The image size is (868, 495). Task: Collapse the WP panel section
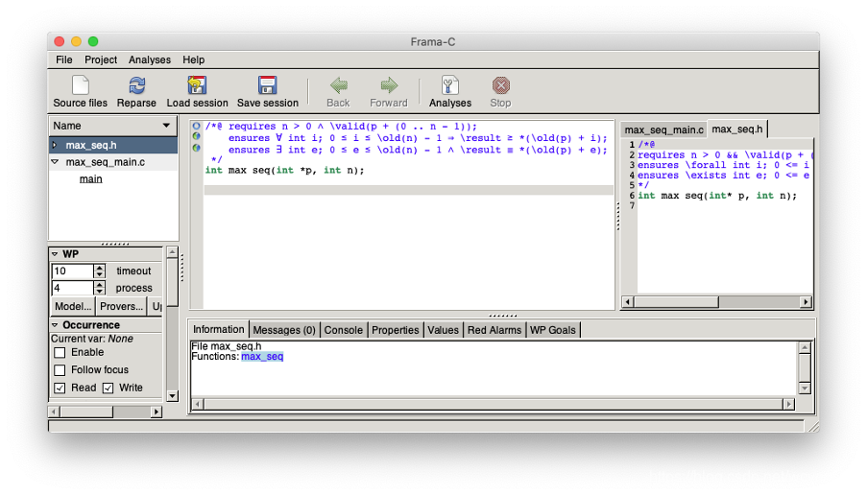click(55, 254)
